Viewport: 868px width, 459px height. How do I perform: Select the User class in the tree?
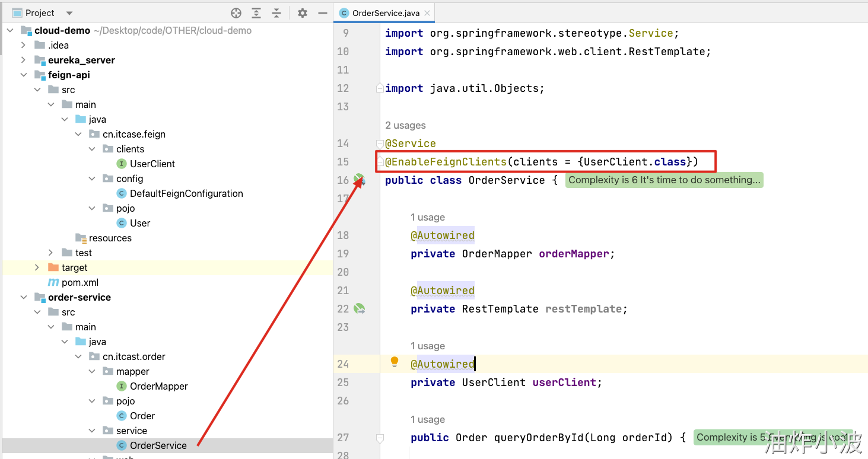tap(140, 223)
